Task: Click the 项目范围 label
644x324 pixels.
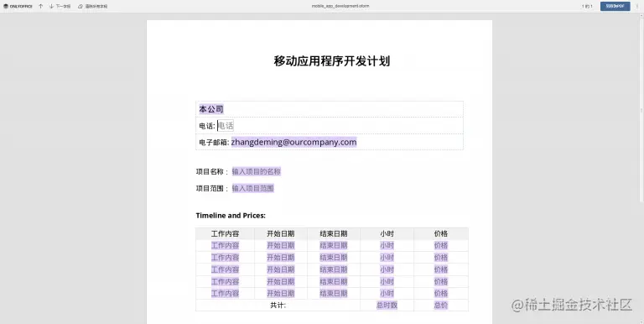Action: 212,188
